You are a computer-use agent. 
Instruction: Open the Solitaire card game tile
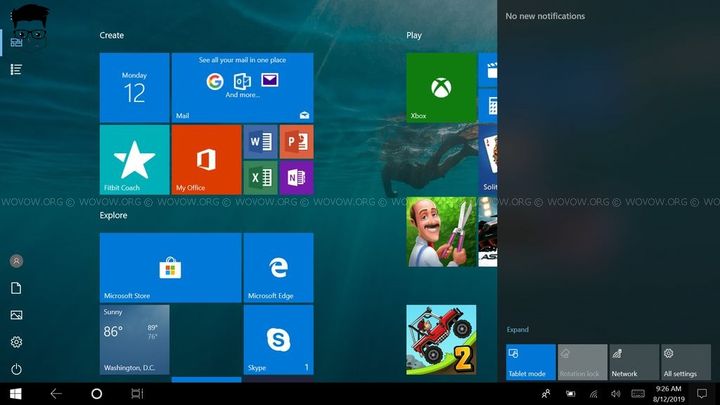point(488,159)
